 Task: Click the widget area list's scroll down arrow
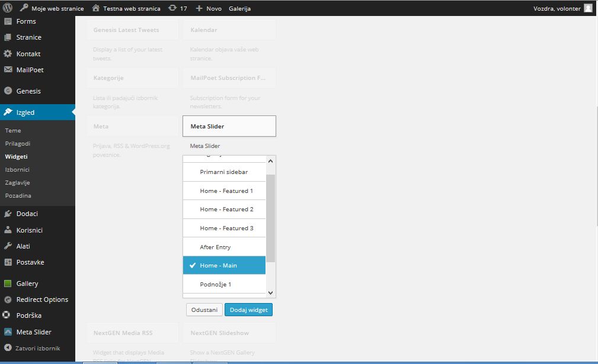(x=270, y=293)
